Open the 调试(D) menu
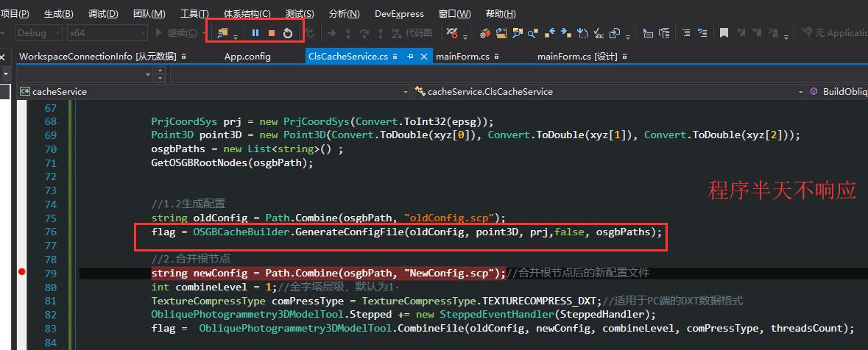 click(x=104, y=14)
